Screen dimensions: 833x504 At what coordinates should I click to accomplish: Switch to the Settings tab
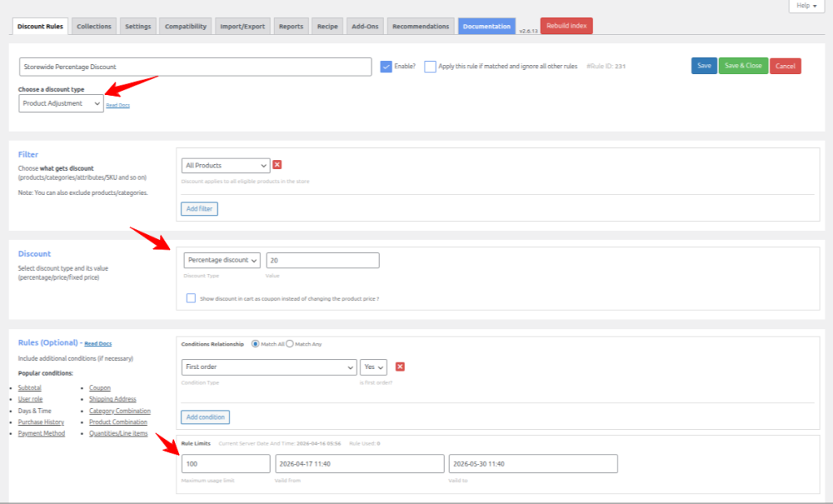click(137, 25)
